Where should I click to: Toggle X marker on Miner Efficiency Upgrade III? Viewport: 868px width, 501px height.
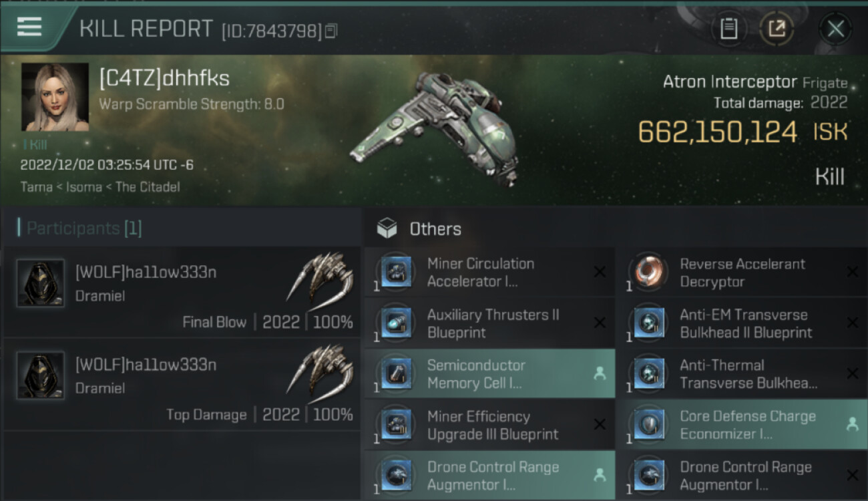pyautogui.click(x=600, y=424)
